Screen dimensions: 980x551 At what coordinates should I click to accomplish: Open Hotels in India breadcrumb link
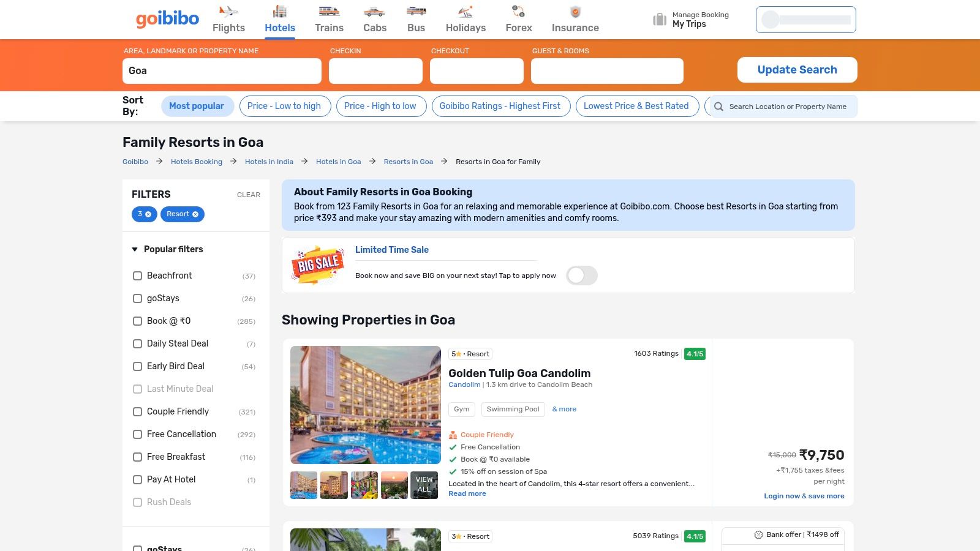pos(269,162)
